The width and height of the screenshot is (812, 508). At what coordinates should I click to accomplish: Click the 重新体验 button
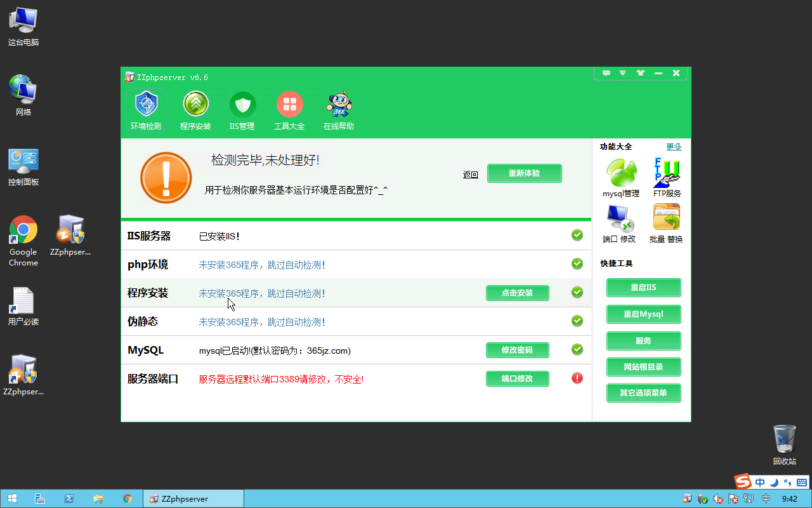tap(525, 173)
